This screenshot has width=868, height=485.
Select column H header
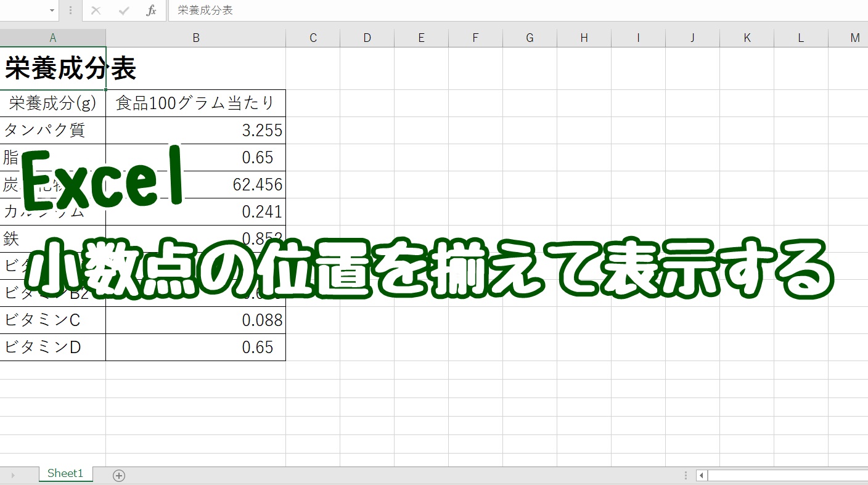pyautogui.click(x=584, y=38)
